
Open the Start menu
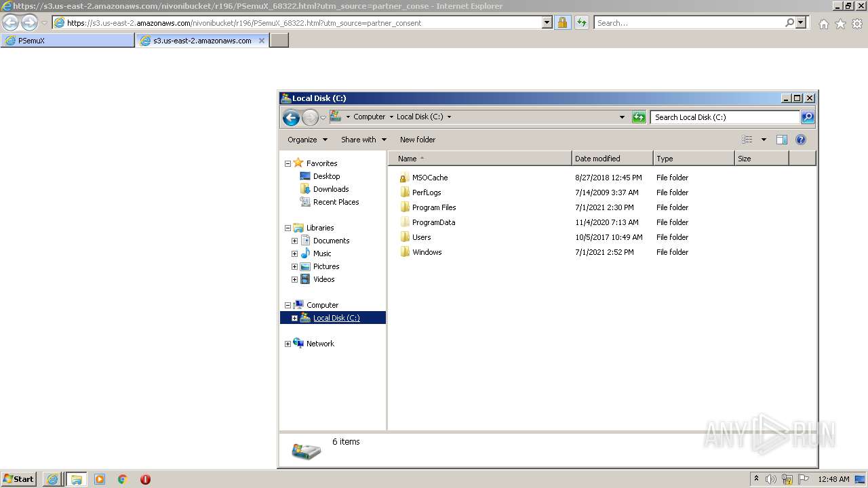click(19, 479)
